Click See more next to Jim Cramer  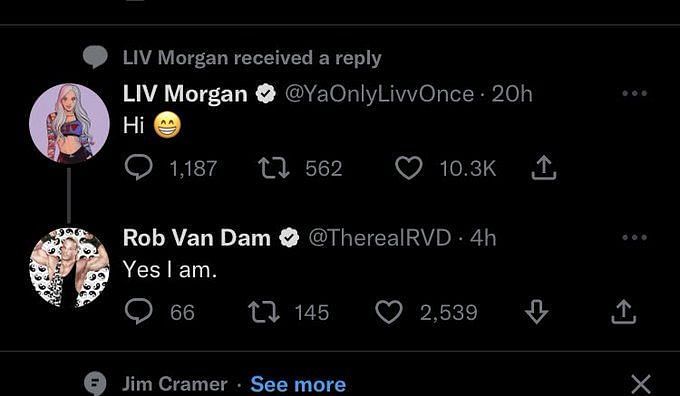click(298, 384)
